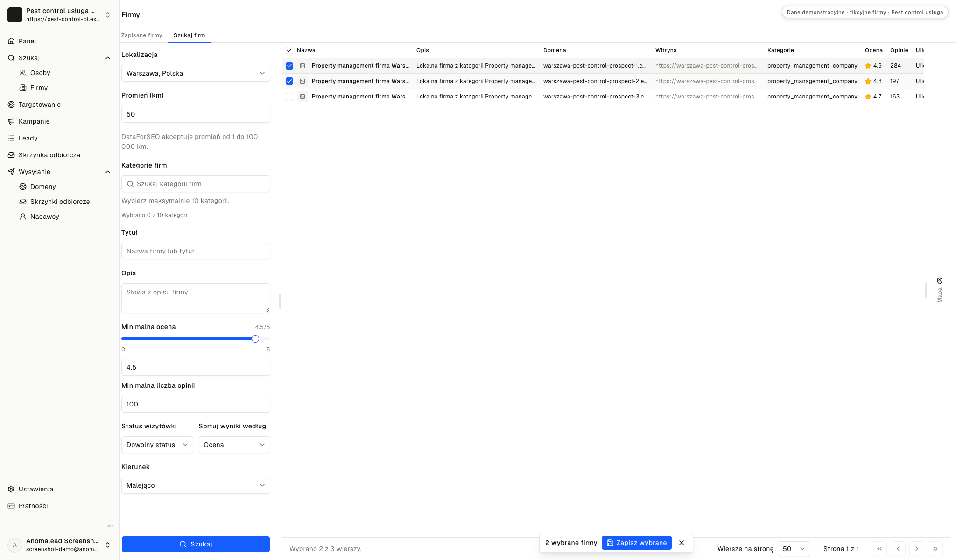The image size is (956, 560).
Task: Toggle the select-all checkbox in table header
Action: pyautogui.click(x=289, y=50)
